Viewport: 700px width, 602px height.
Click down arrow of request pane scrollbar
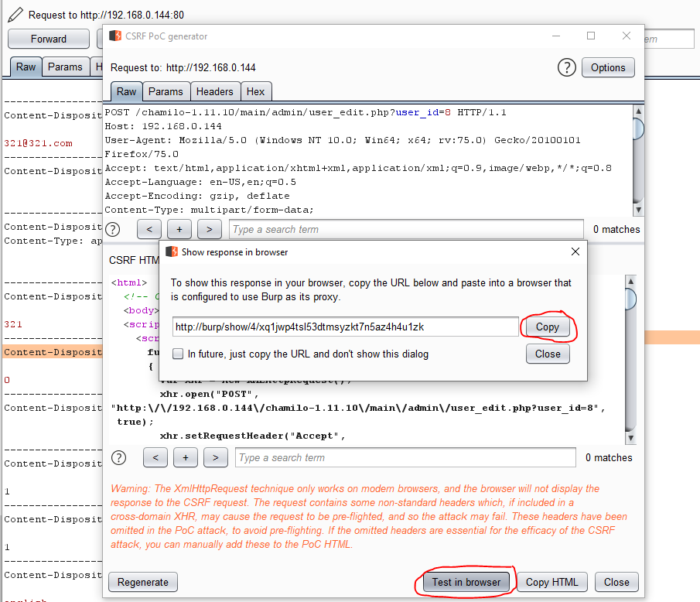(x=638, y=210)
